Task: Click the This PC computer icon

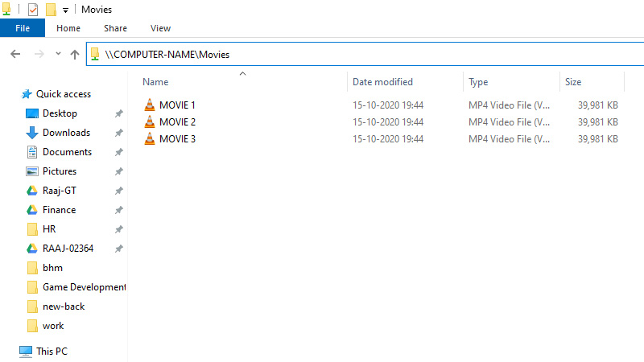Action: [x=26, y=352]
